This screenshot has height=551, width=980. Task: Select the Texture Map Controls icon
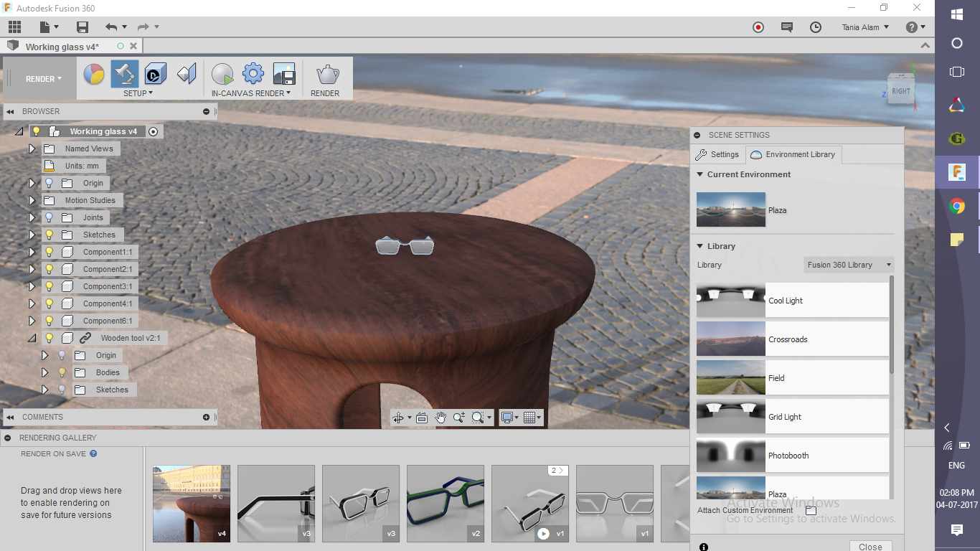point(187,74)
